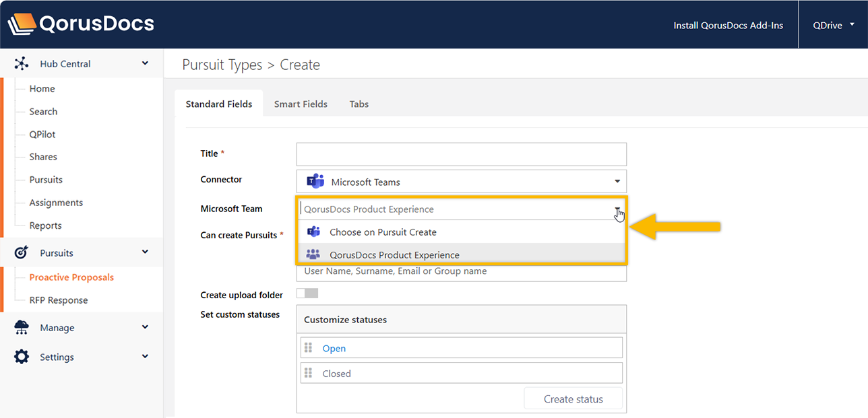Switch to the Smart Fields tab

[301, 104]
